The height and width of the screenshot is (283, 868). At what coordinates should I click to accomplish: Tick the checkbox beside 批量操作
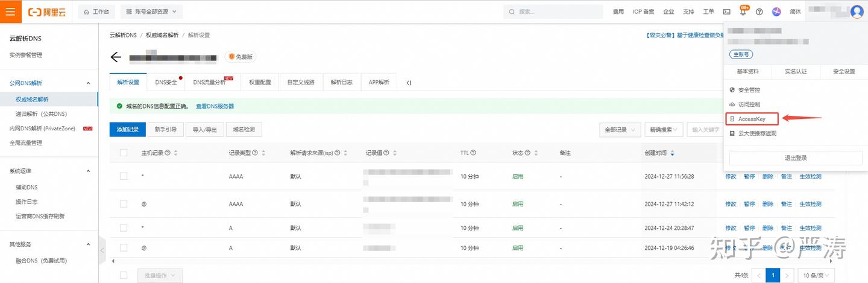point(124,275)
